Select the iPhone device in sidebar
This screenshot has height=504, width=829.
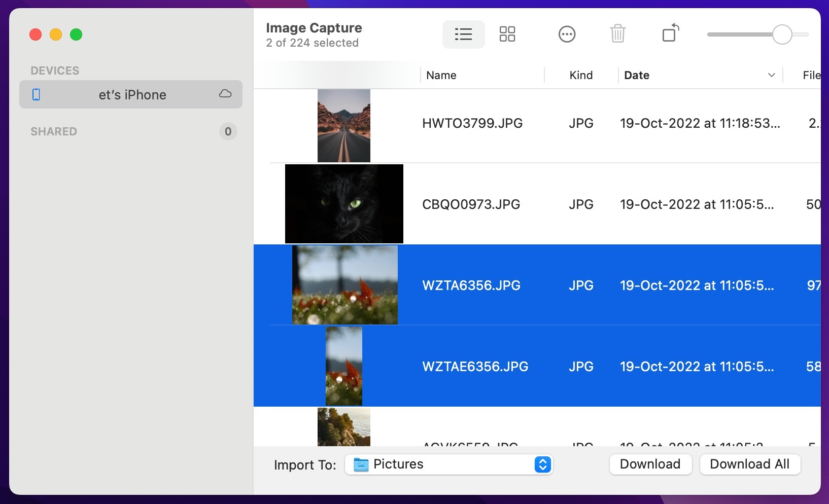coord(131,94)
